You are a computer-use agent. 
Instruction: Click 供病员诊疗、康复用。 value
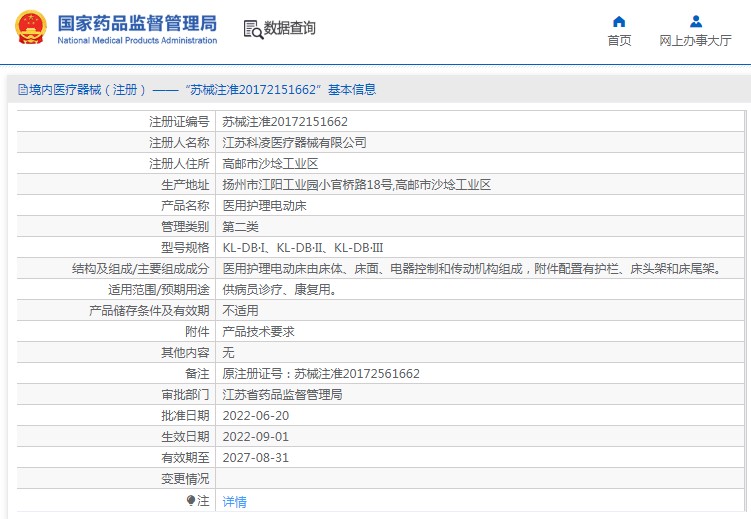click(x=279, y=290)
